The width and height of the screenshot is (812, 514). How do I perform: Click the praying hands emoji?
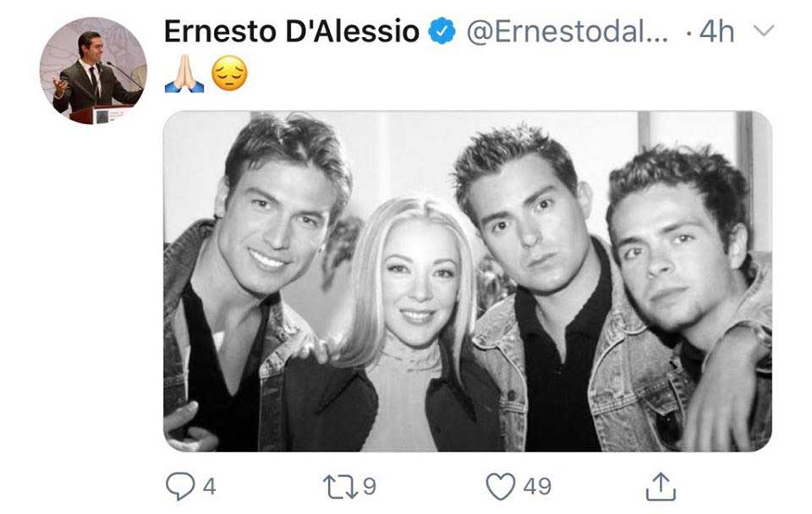[x=184, y=74]
